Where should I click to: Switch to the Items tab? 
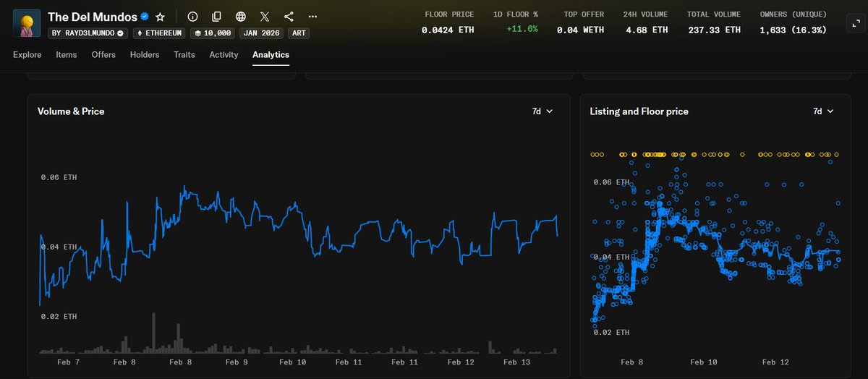67,55
